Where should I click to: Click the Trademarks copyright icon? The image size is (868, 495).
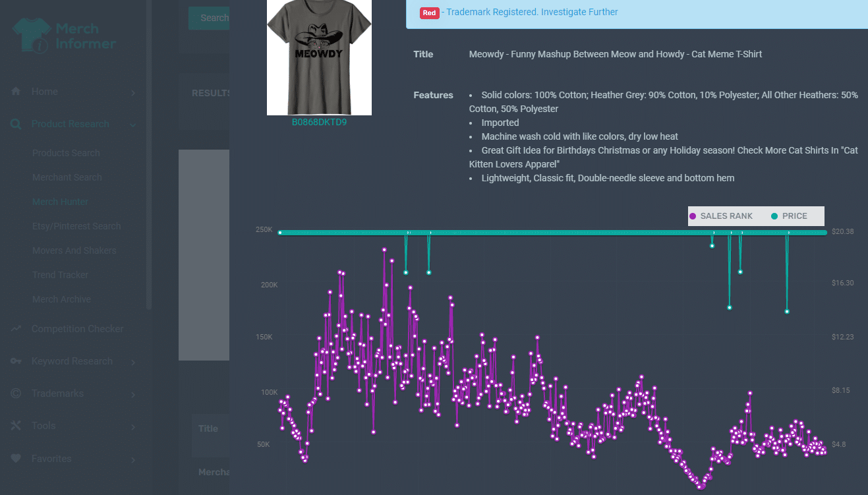tap(16, 393)
